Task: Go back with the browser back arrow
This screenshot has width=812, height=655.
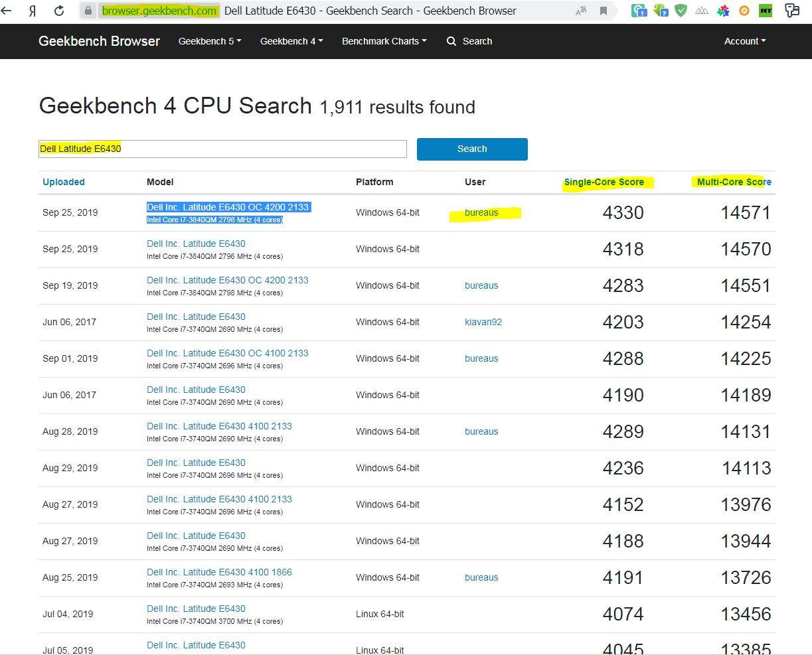Action: pos(7,11)
